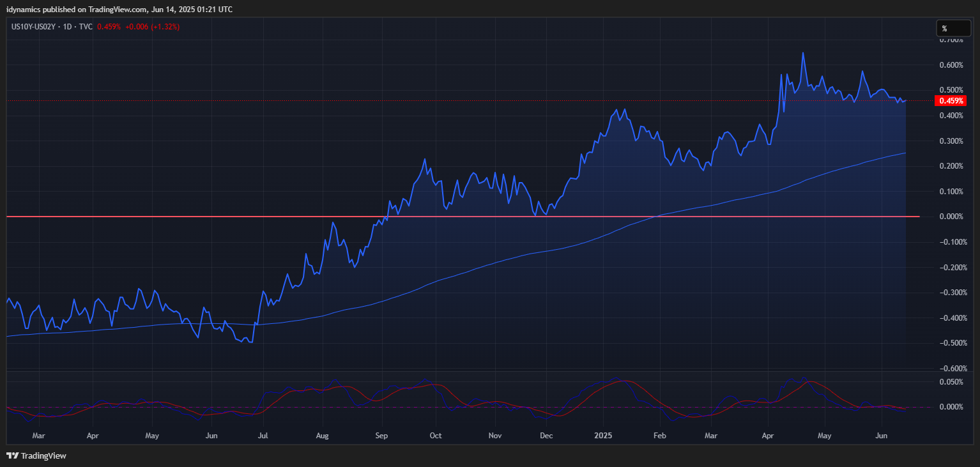Click the Sep label on time axis
The height and width of the screenshot is (467, 980).
381,436
